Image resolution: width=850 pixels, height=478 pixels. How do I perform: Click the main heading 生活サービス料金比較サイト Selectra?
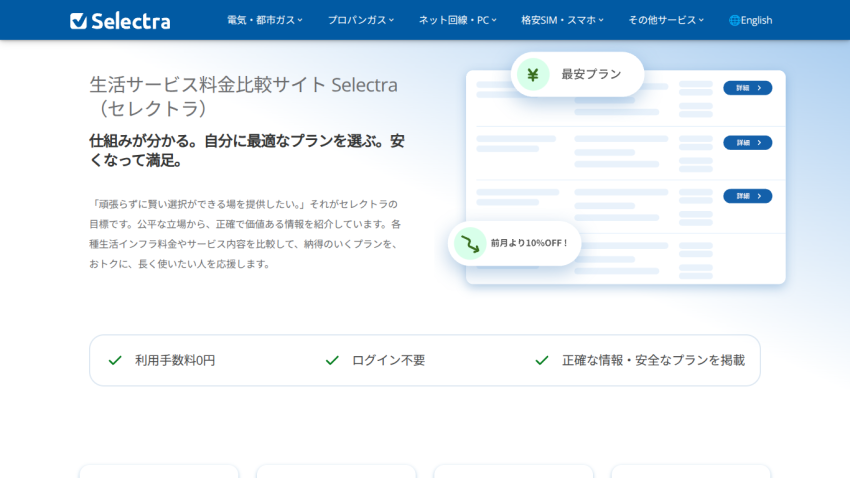tap(243, 96)
